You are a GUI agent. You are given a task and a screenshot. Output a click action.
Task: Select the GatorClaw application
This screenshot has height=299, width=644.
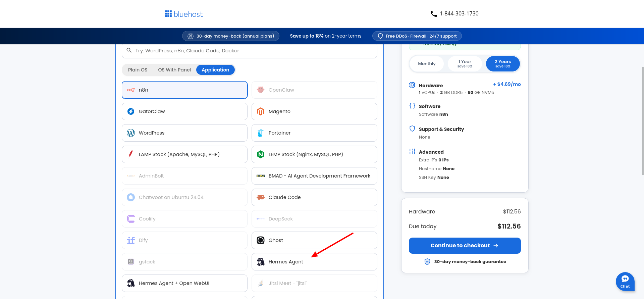tap(185, 111)
